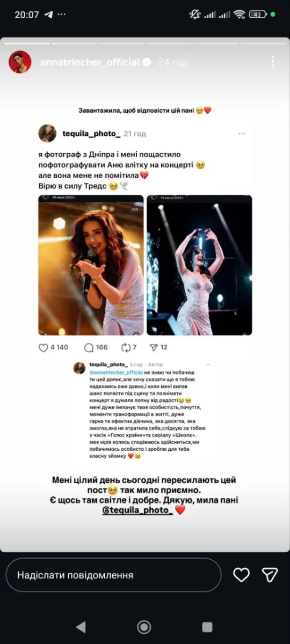Screen dimensions: 290x644
Task: Tap the singer with microphone photo
Action: [x=91, y=265]
